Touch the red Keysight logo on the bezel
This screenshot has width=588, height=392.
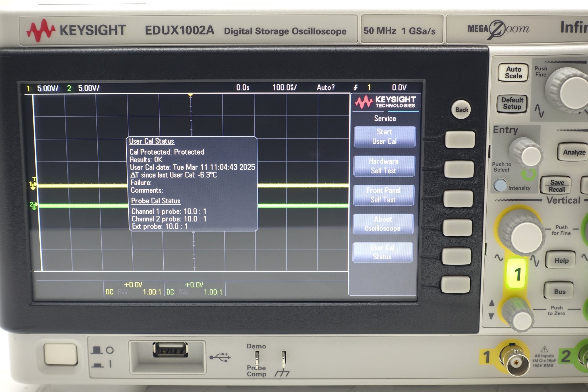tap(40, 30)
